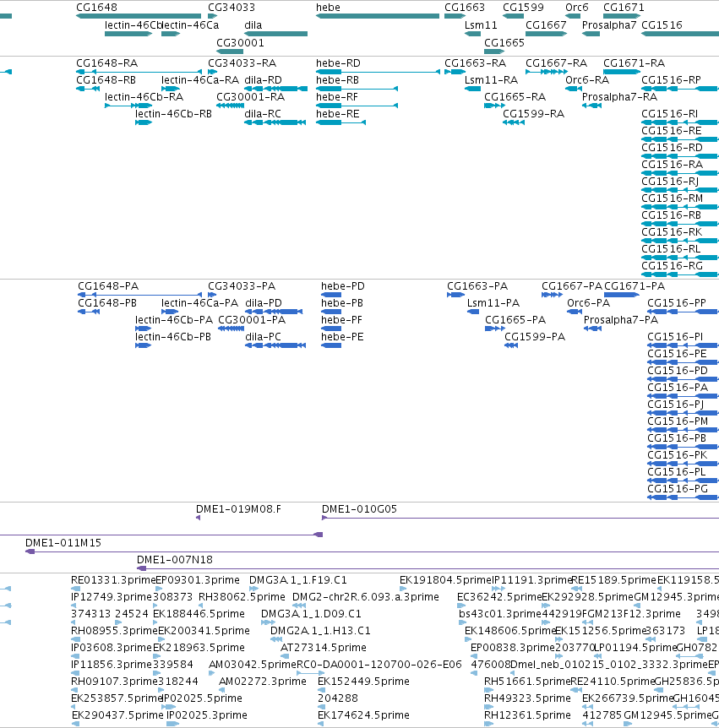Click the CG30001 gene label
This screenshot has height=728, width=719.
tap(240, 43)
